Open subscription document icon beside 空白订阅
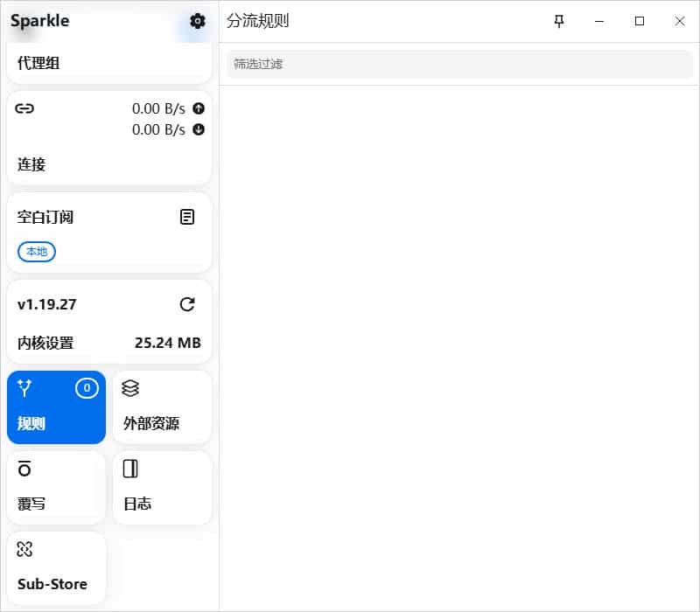 pyautogui.click(x=187, y=217)
